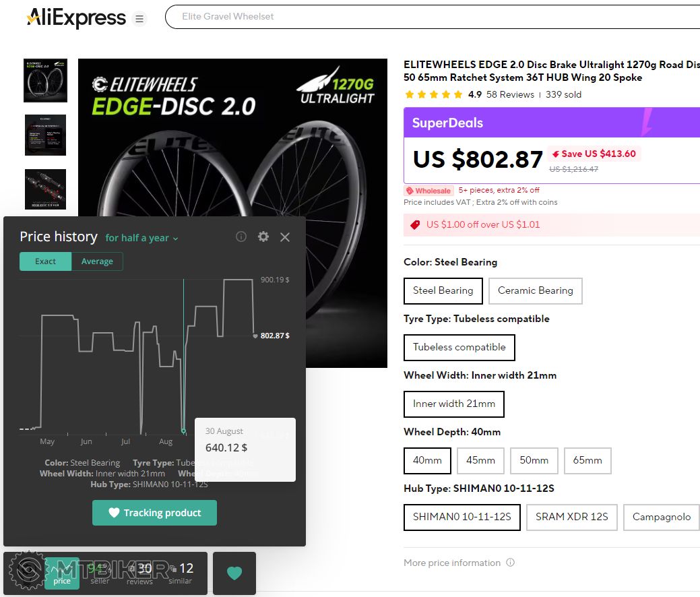Open reviews section in extension bar
This screenshot has height=597, width=700.
tap(140, 573)
